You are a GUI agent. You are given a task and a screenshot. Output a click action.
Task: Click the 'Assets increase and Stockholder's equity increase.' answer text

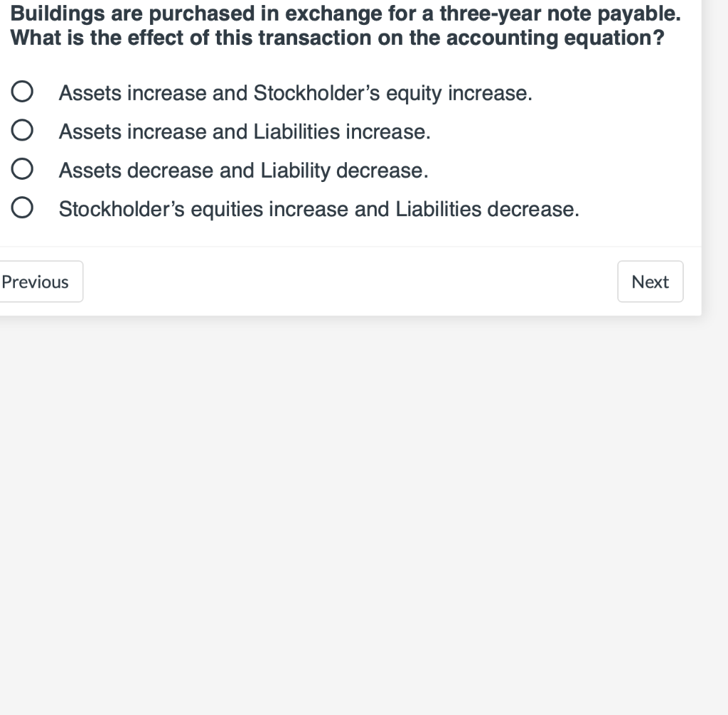[x=295, y=93]
